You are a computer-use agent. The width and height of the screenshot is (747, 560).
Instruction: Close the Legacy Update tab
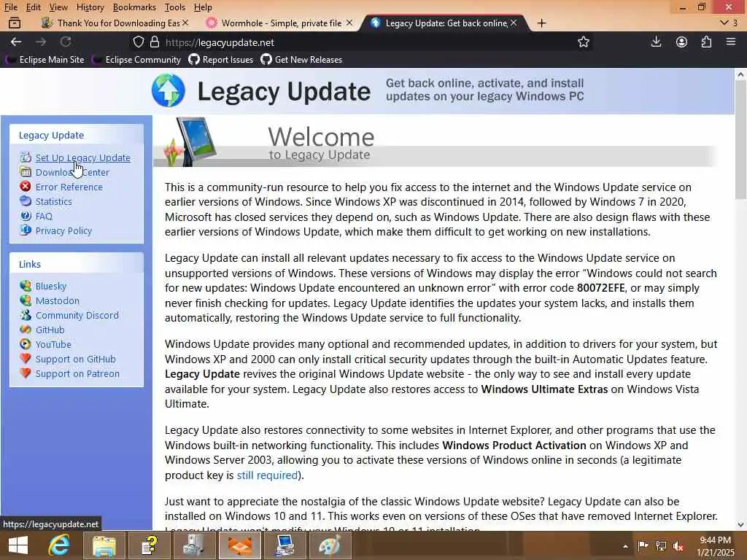point(514,23)
